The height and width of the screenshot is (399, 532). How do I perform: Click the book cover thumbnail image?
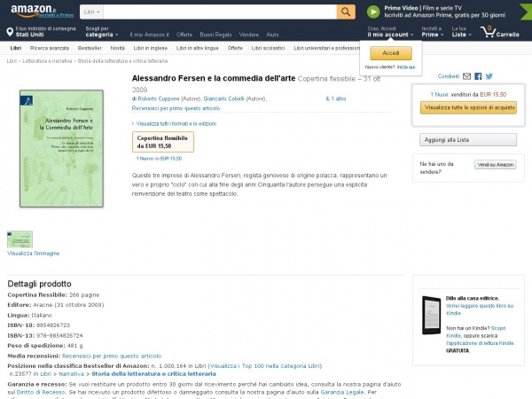pos(20,239)
